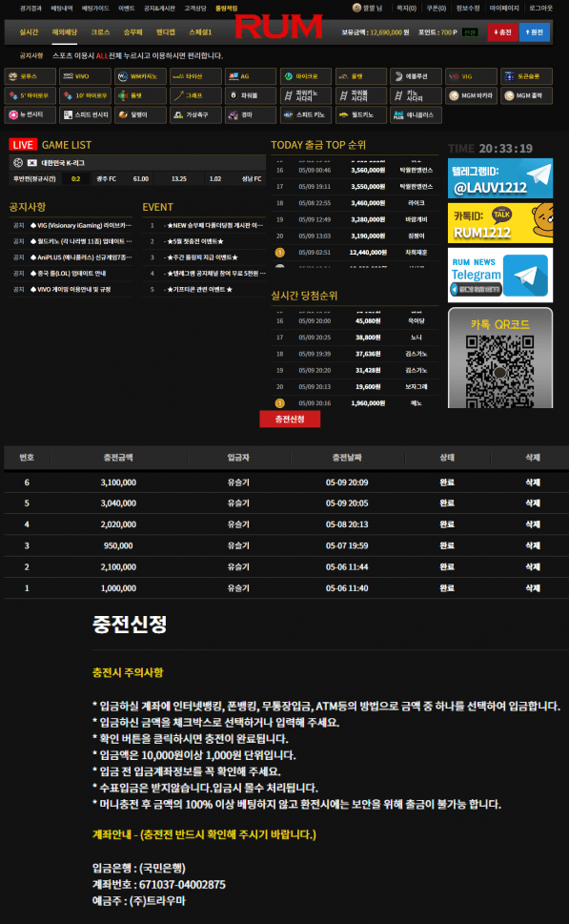Open the 이벤트 top menu

(126, 9)
